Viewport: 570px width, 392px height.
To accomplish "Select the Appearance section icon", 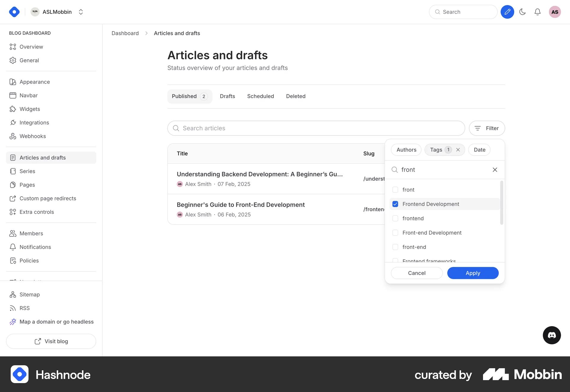I will click(x=12, y=82).
